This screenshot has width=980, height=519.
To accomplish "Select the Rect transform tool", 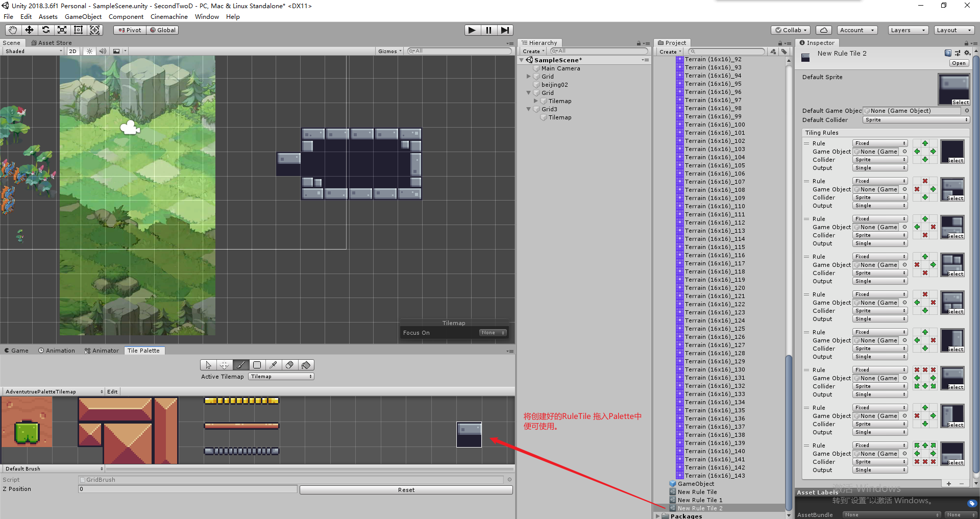I will [78, 30].
